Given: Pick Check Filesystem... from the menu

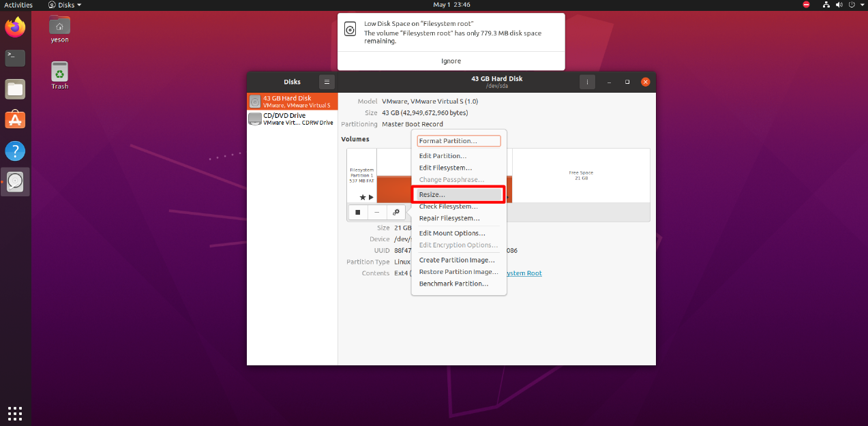Looking at the screenshot, I should click(x=458, y=207).
